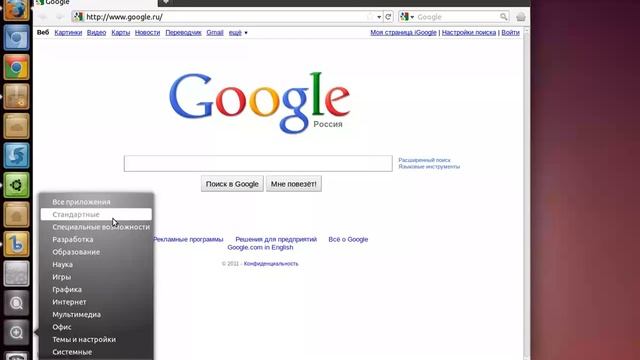
Task: Open the "Языковые инструменты" link
Action: 429,167
